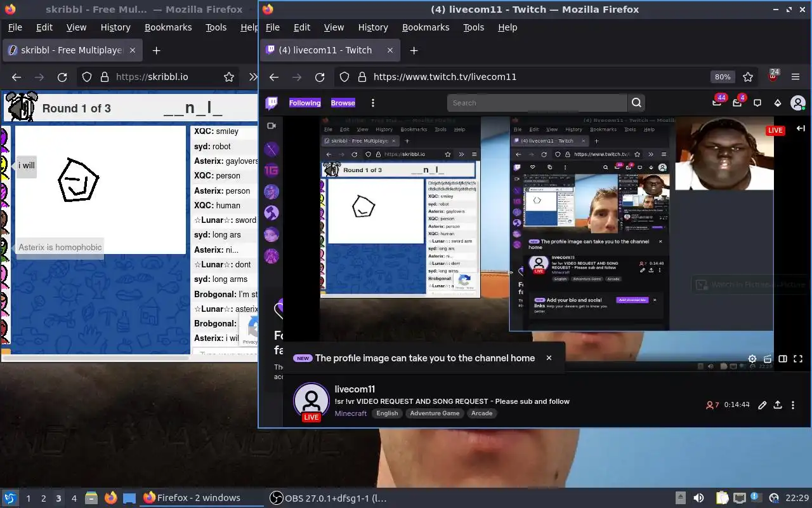The height and width of the screenshot is (508, 812).
Task: Open the OBS 27.0.1 taskbar entry
Action: [x=328, y=498]
